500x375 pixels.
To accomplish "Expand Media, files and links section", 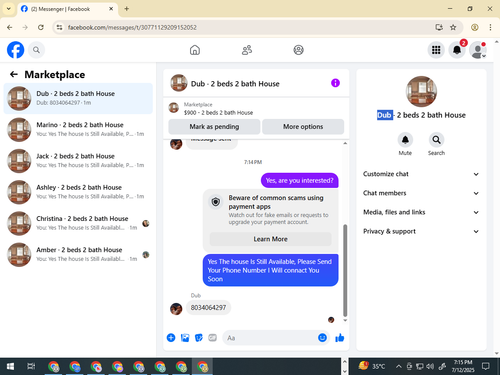I will (x=421, y=212).
